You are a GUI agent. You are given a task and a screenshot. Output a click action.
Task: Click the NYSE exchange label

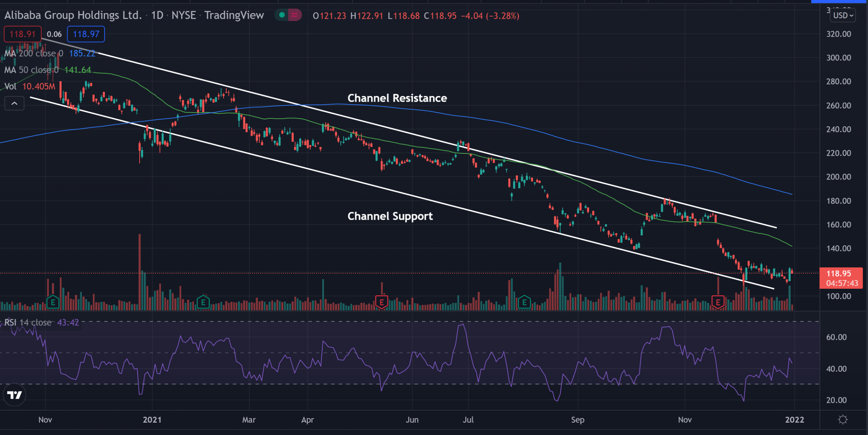coord(184,15)
